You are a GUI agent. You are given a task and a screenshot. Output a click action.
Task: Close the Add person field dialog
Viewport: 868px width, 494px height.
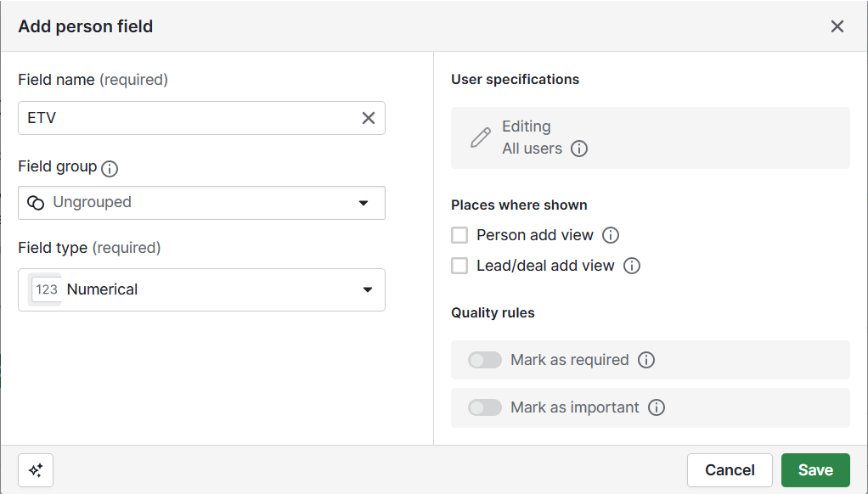pos(837,26)
